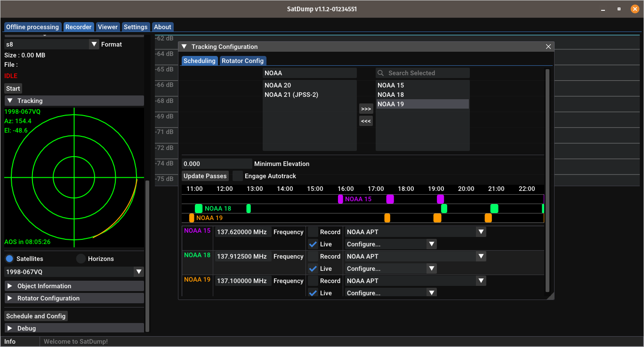Open NOAA APT pipeline dropdown for NOAA 19

tap(415, 281)
